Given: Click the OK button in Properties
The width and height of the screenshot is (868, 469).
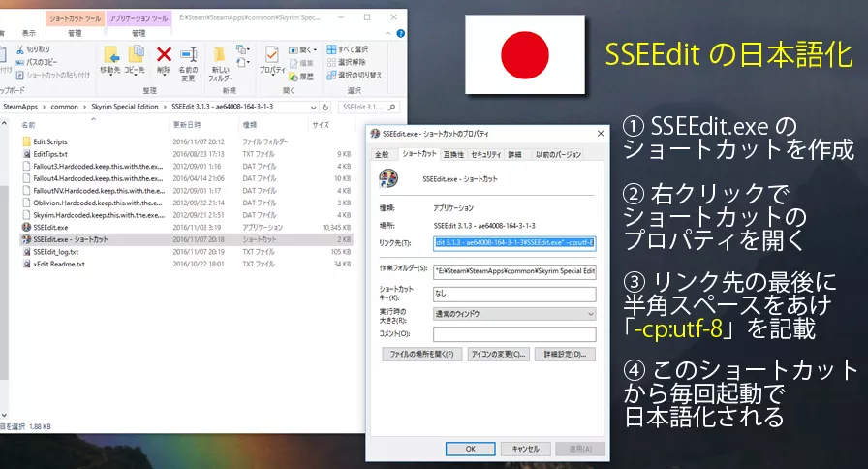Looking at the screenshot, I should coord(471,449).
